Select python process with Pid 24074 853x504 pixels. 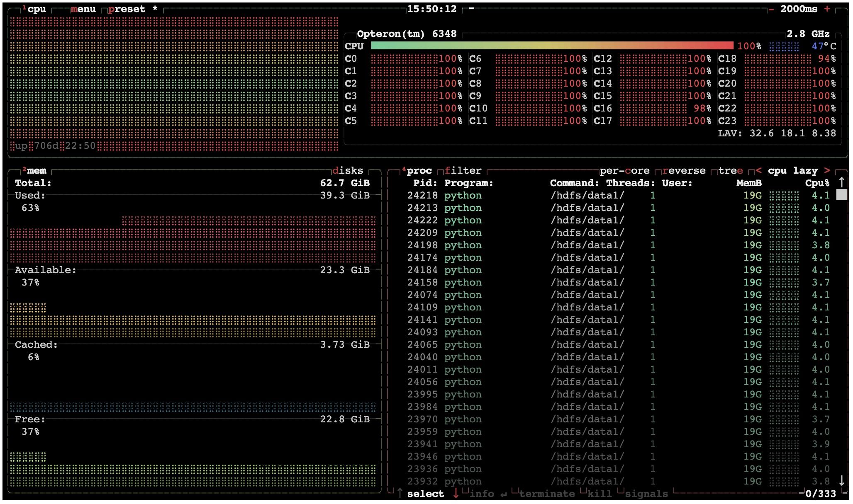coord(463,295)
